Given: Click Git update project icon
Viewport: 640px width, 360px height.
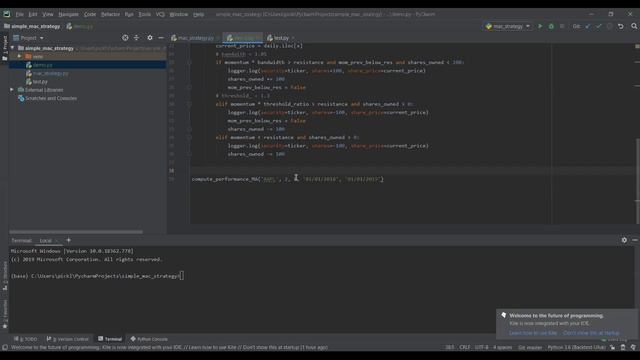Looking at the screenshot, I should pyautogui.click(x=588, y=26).
